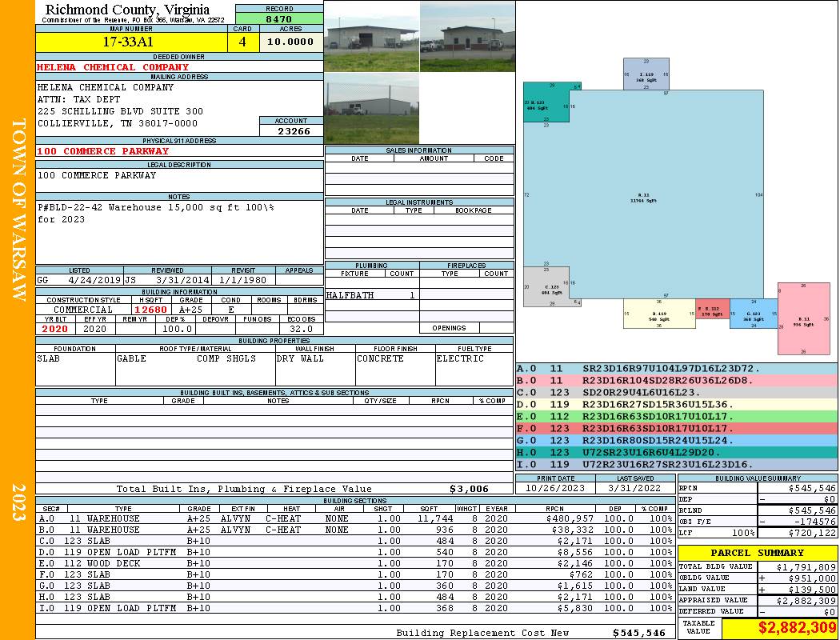
Task: Click the pink legend row B.0 11
Action: [x=676, y=380]
